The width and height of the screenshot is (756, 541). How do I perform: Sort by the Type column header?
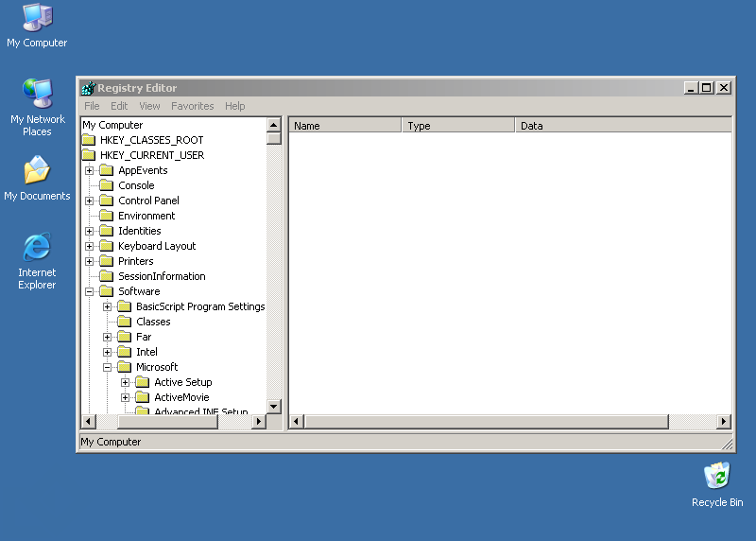coord(458,126)
